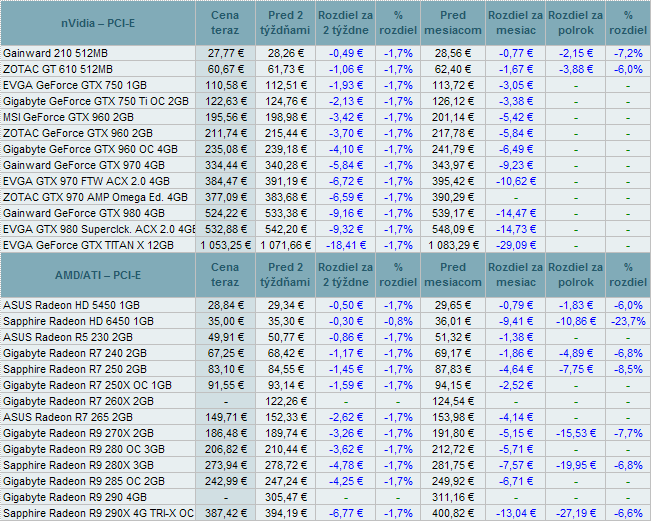Select Gigabyte Radeon R9 285 OC 2GB

click(x=84, y=481)
